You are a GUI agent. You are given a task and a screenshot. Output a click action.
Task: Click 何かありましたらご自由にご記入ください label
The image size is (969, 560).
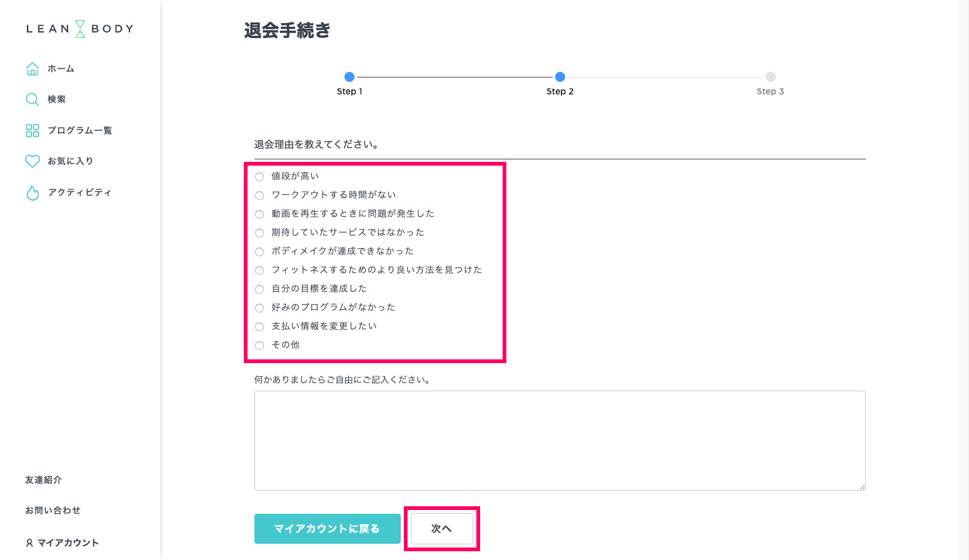(x=343, y=379)
